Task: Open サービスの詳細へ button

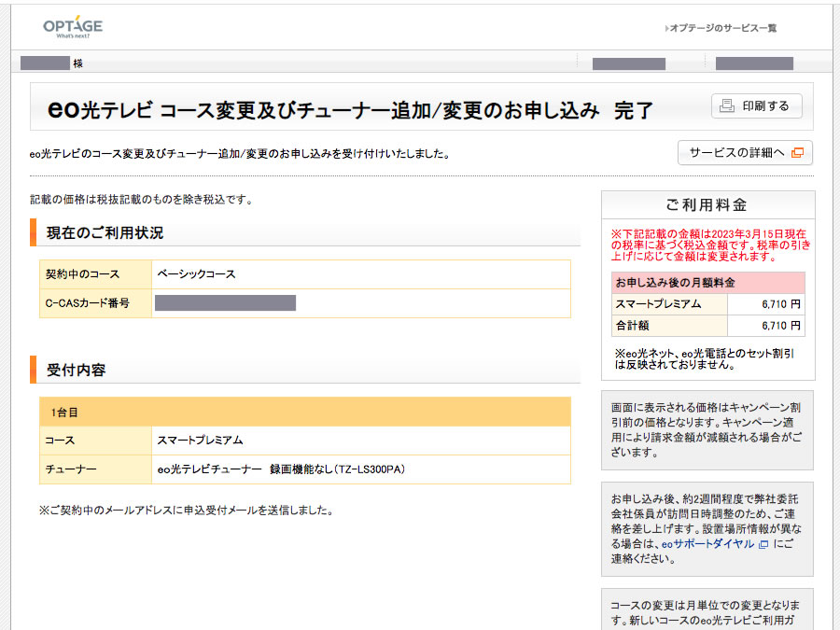Action: (x=745, y=153)
